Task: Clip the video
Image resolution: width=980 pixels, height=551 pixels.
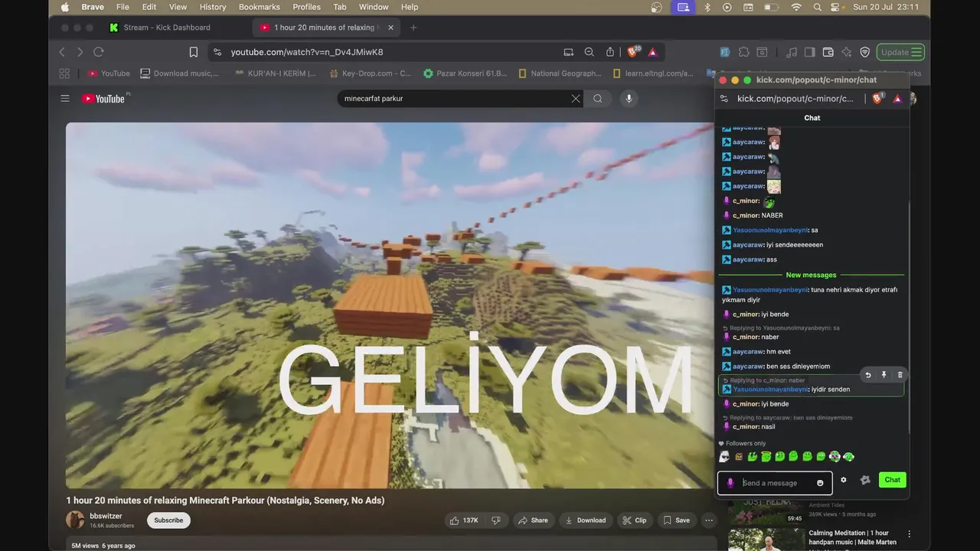Action: click(x=634, y=520)
